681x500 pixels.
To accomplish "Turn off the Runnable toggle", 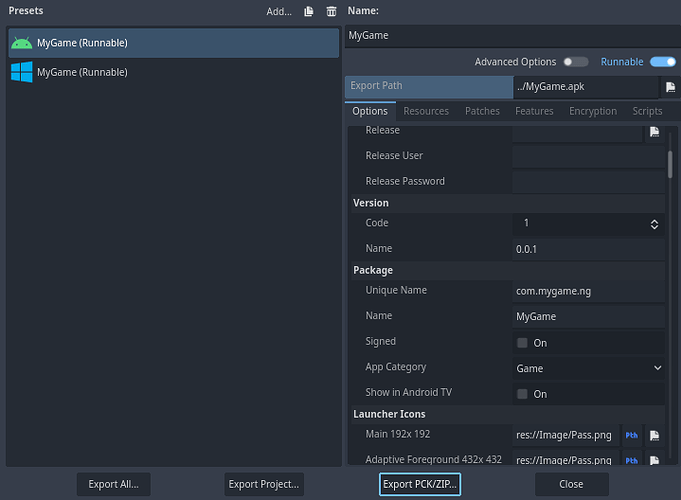I will tap(662, 62).
